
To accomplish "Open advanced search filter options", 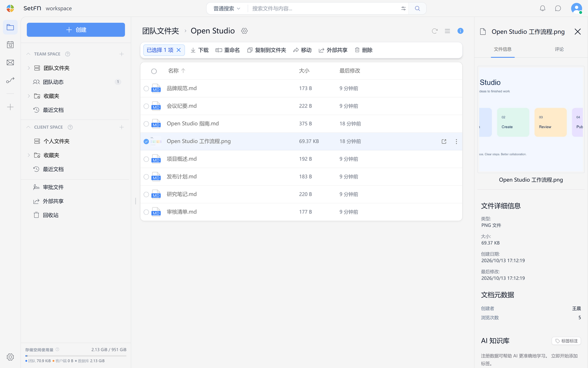I will coord(403,9).
